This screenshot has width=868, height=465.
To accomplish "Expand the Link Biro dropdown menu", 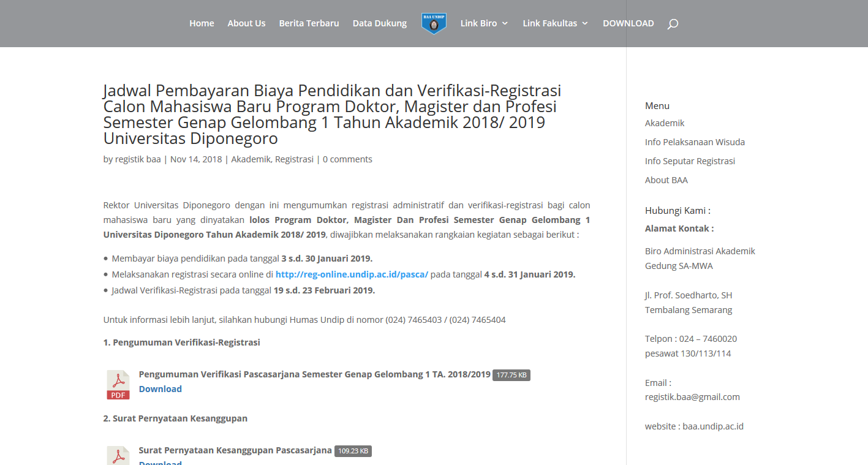I will pyautogui.click(x=484, y=23).
